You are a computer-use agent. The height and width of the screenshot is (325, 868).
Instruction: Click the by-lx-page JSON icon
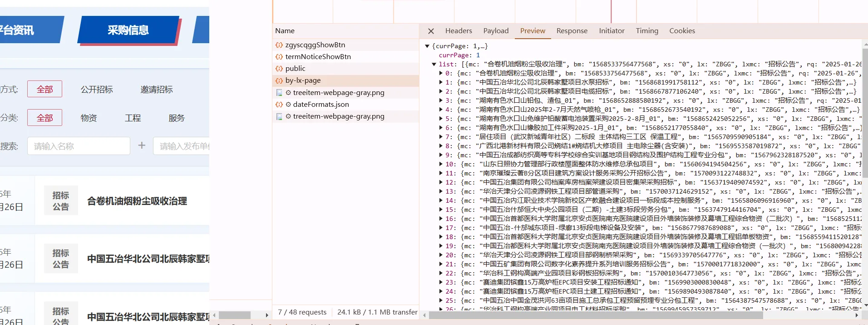(279, 80)
